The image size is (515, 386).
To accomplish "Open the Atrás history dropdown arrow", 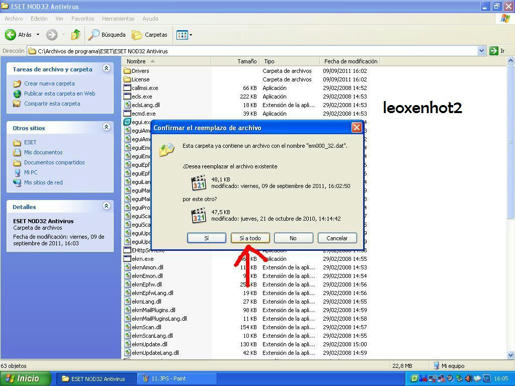I will pos(38,35).
